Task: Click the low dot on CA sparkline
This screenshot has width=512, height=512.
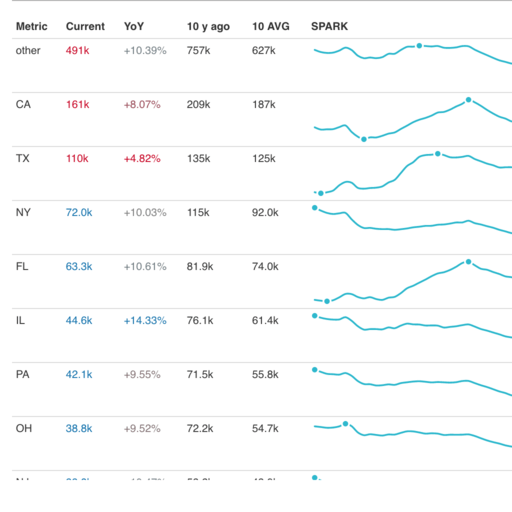Action: pyautogui.click(x=364, y=139)
